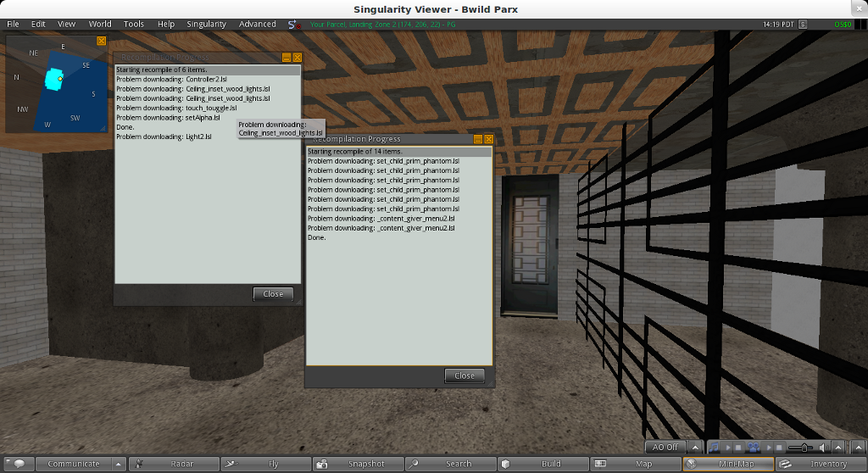Viewport: 868px width, 473px height.
Task: Expand the Communicate dropdown arrow
Action: pos(119,465)
